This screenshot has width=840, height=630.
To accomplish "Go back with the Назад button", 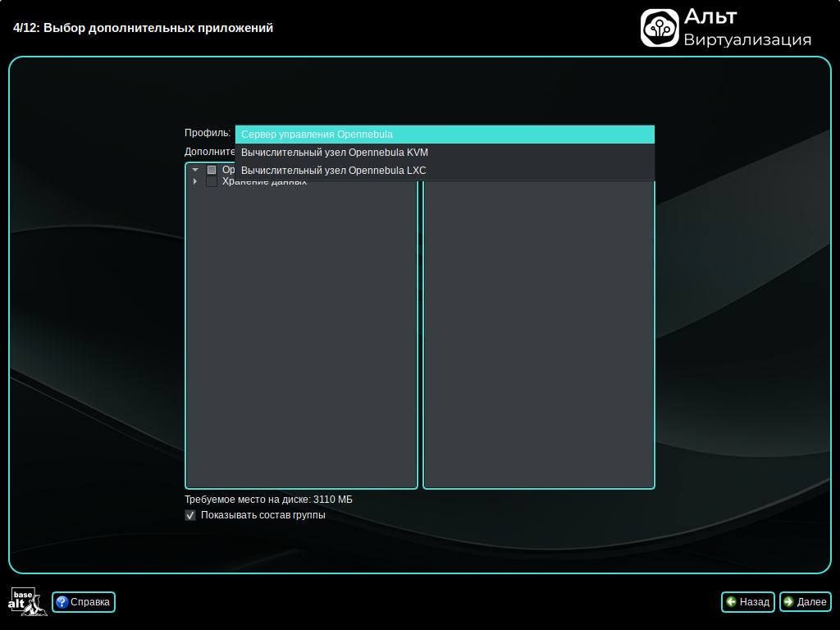I will 747,602.
